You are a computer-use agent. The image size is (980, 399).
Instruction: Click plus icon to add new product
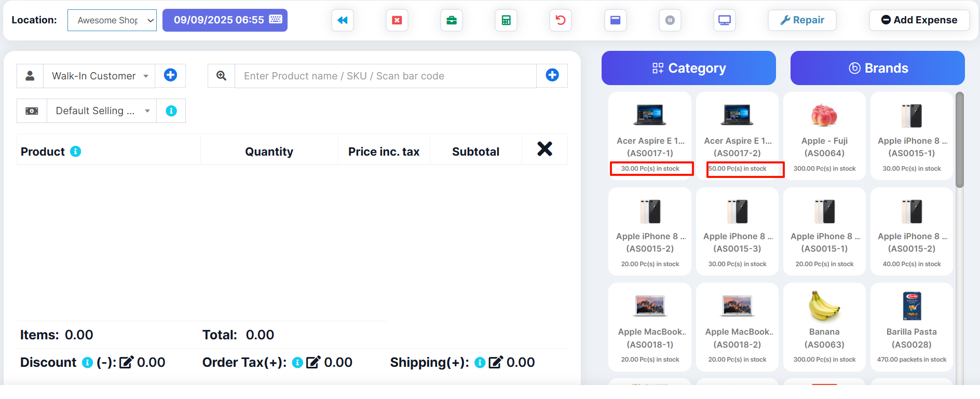552,75
